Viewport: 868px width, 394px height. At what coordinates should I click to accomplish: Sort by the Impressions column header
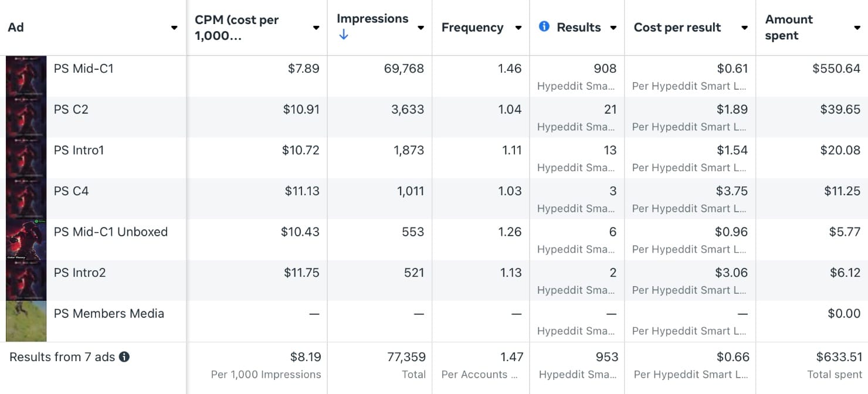(372, 19)
